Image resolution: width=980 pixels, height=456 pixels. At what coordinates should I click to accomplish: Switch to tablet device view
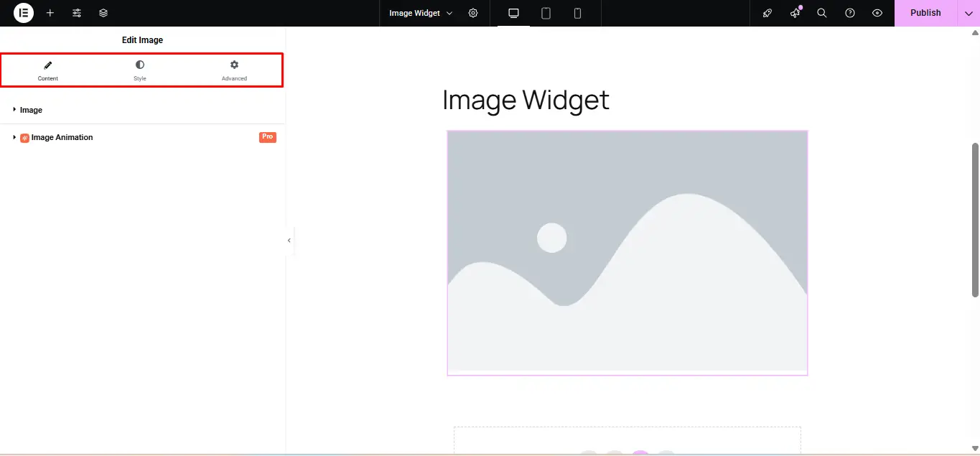546,13
